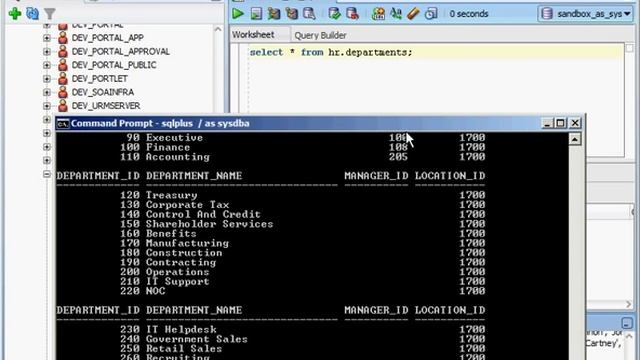Image resolution: width=640 pixels, height=360 pixels.
Task: Click the DEV_PORTAL_APPROVAL user icon
Action: pyautogui.click(x=62, y=51)
